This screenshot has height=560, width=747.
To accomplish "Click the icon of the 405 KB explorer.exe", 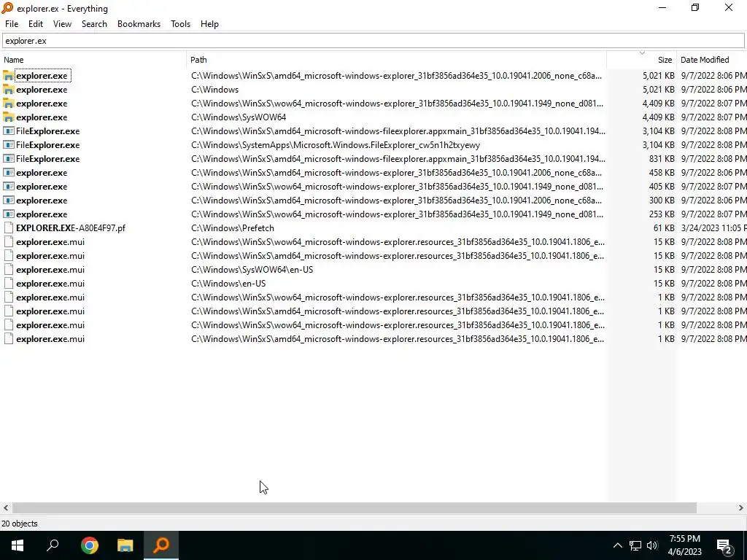I will pyautogui.click(x=8, y=186).
